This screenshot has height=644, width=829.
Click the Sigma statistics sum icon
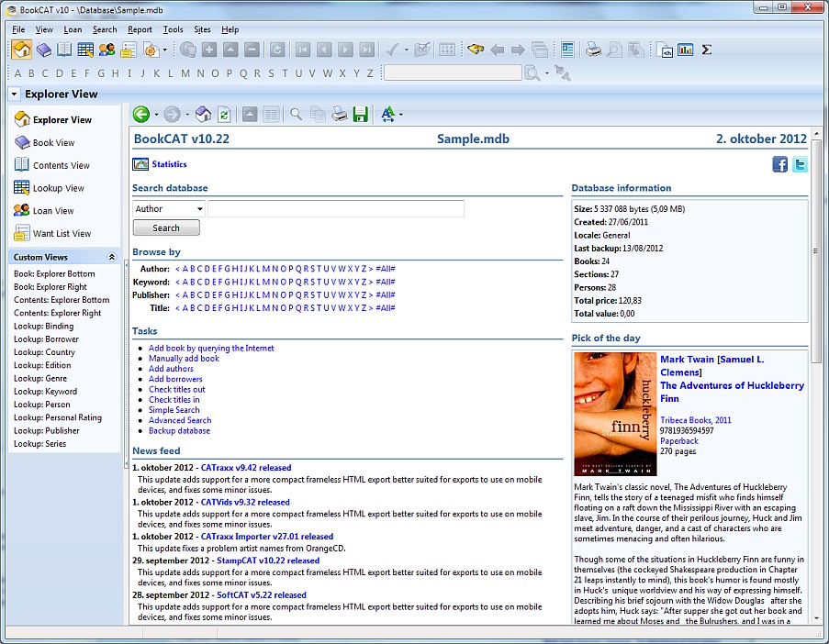(707, 50)
